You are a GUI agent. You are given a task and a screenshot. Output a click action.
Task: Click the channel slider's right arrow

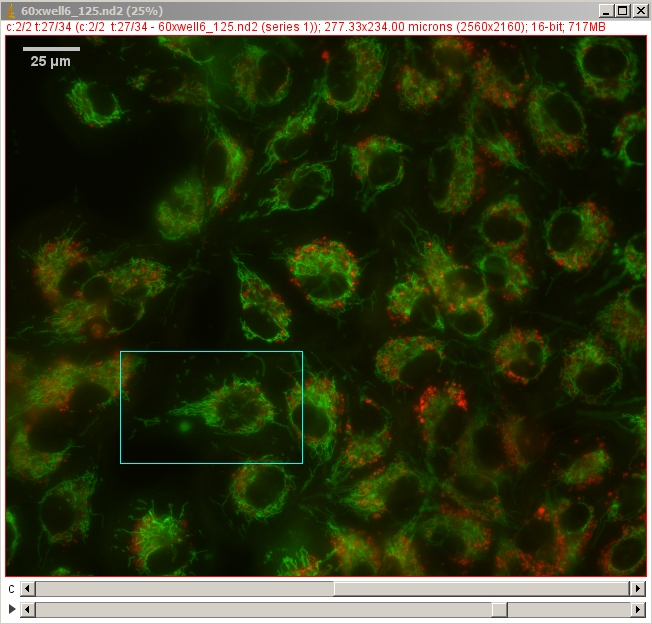(x=638, y=589)
